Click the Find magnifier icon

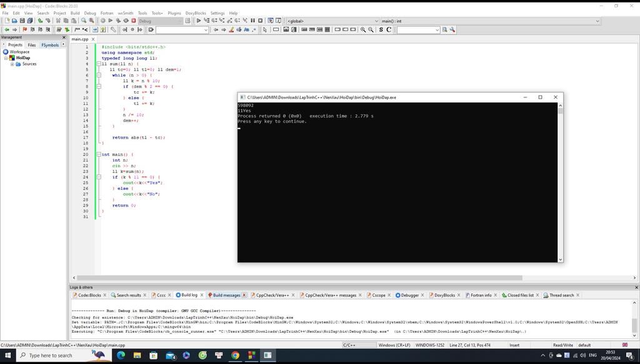pyautogui.click(x=84, y=21)
